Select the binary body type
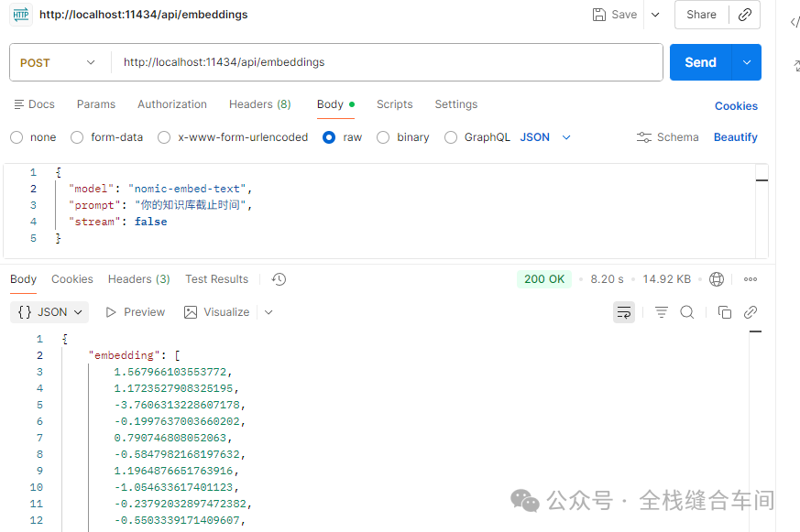Screen dimensions: 800x532 tap(383, 137)
